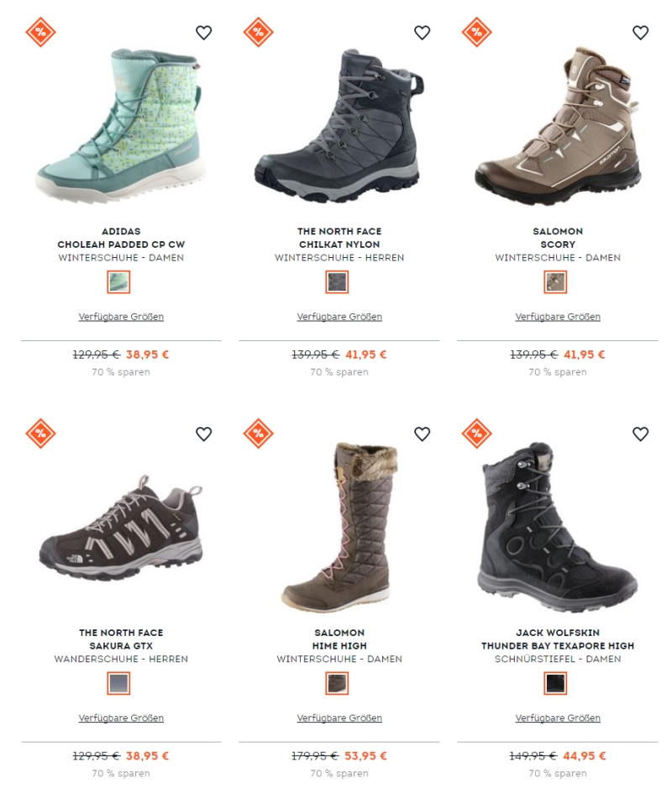Open Chilkat Nylon product title
The height and width of the screenshot is (789, 672).
point(339,244)
